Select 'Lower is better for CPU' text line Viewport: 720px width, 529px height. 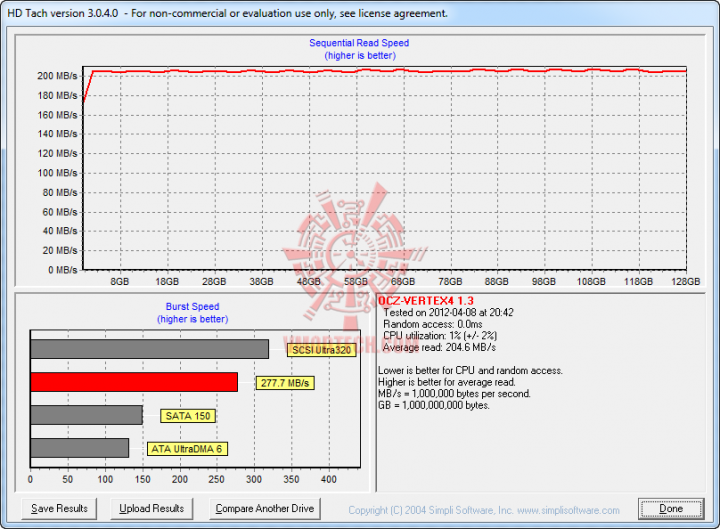tap(470, 371)
